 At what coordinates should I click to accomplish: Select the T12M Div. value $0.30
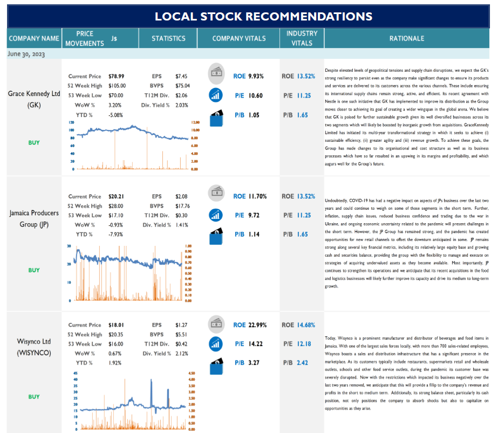pos(181,215)
